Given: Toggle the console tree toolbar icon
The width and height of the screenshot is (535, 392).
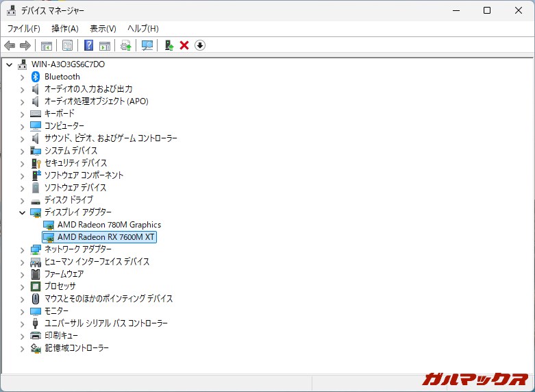Looking at the screenshot, I should [47, 45].
